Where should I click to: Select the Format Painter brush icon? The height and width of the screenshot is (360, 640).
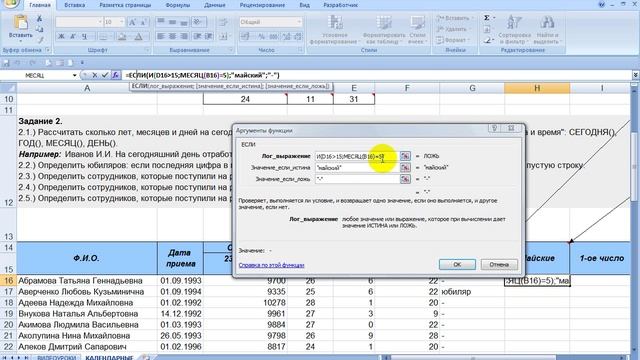pos(40,40)
